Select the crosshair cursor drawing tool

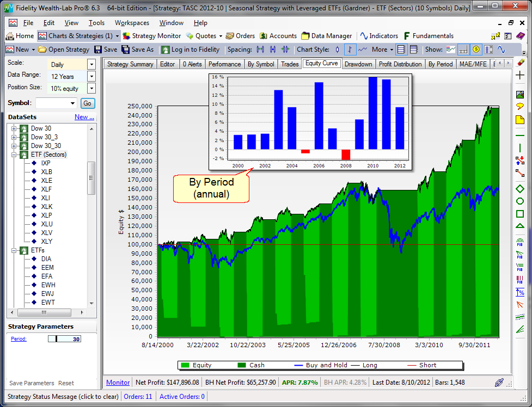pos(520,76)
